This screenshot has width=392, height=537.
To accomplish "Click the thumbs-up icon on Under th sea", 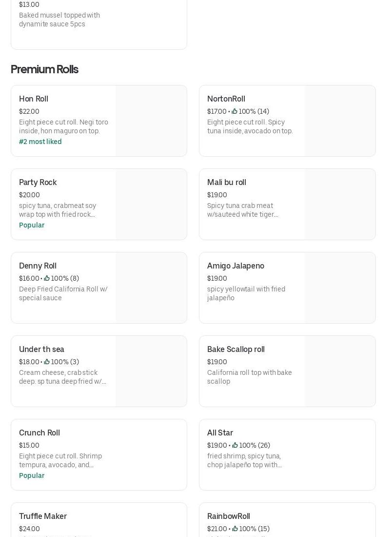I will pyautogui.click(x=47, y=362).
